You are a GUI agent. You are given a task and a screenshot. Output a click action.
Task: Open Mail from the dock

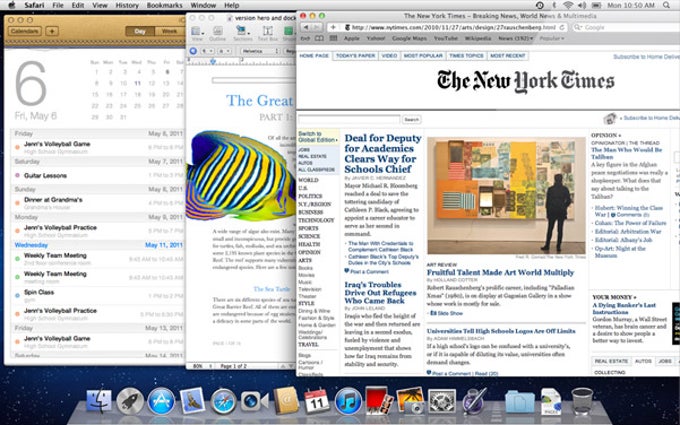click(x=192, y=400)
